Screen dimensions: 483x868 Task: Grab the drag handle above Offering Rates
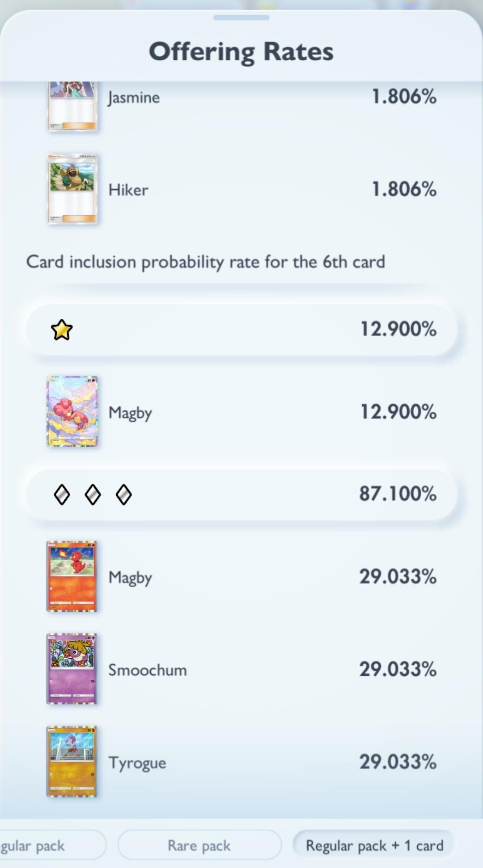coord(241,18)
